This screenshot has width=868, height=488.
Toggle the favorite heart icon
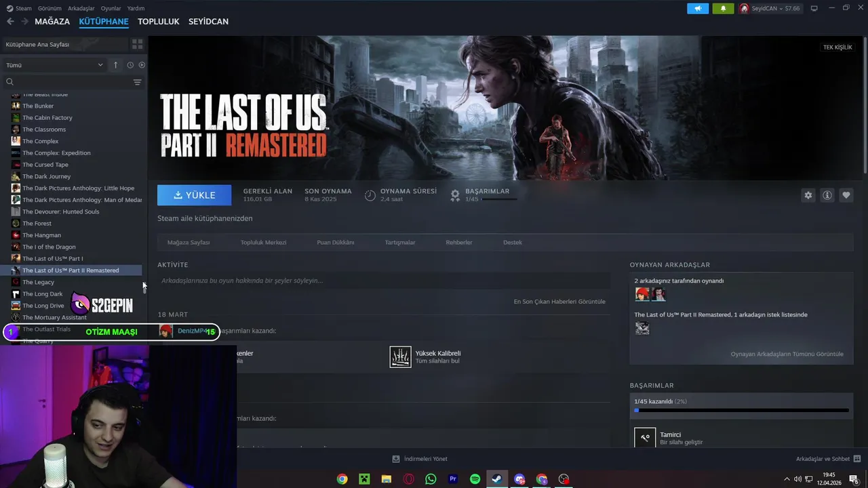click(x=846, y=195)
